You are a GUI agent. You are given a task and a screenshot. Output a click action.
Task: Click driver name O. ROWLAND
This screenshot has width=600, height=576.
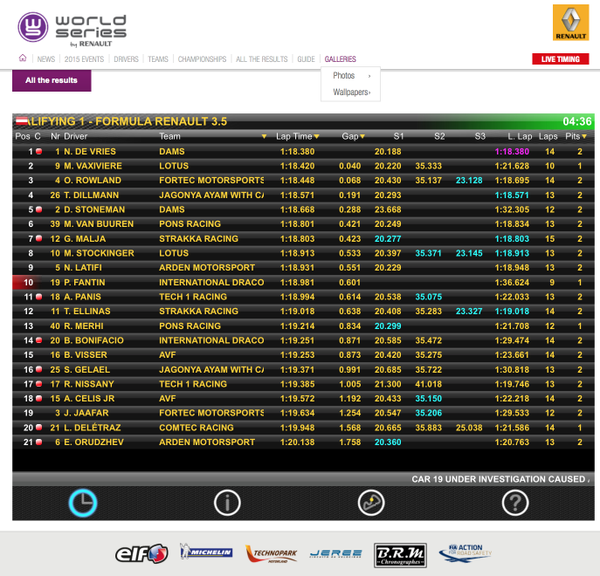[93, 180]
